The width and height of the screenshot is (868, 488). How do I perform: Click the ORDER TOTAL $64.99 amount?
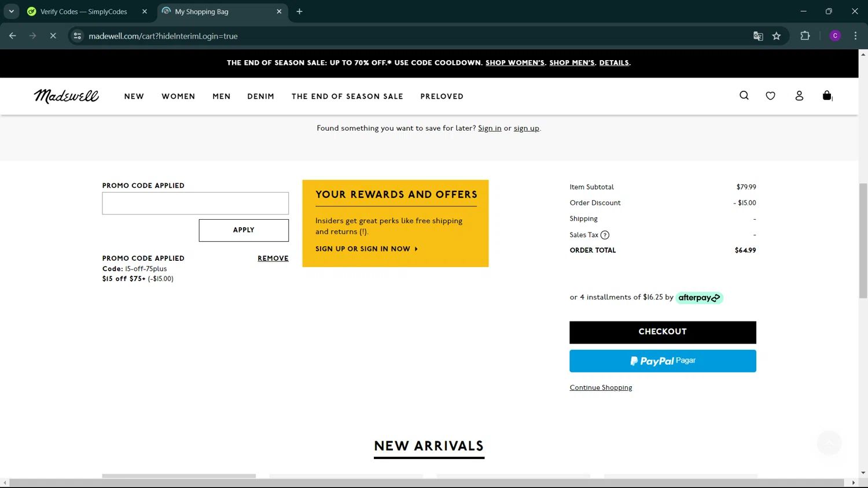[x=745, y=250]
